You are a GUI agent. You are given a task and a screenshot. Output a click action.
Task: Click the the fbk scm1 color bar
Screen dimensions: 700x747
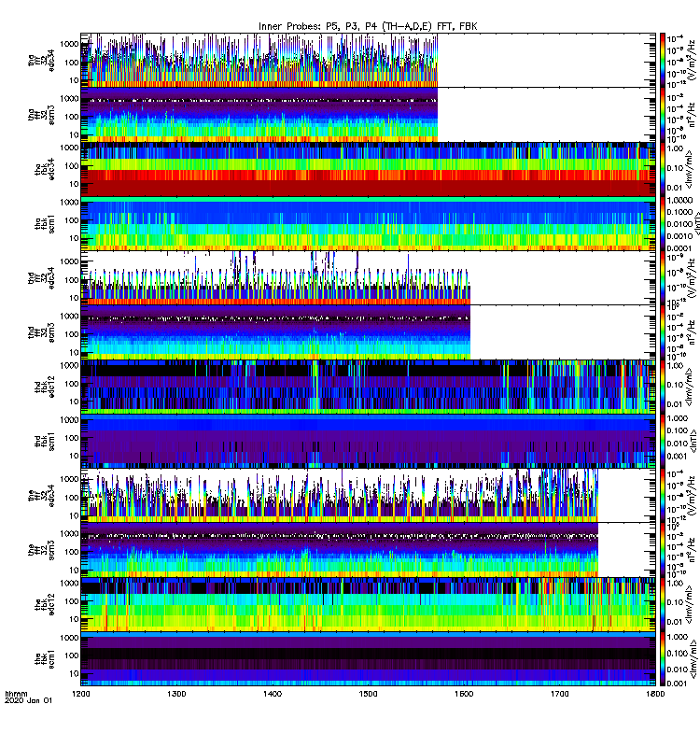(663, 659)
